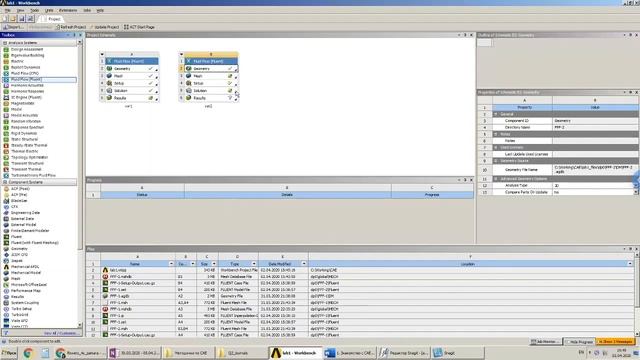Image resolution: width=640 pixels, height=360 pixels.
Task: Click the Hide Progress button
Action: pos(579,341)
